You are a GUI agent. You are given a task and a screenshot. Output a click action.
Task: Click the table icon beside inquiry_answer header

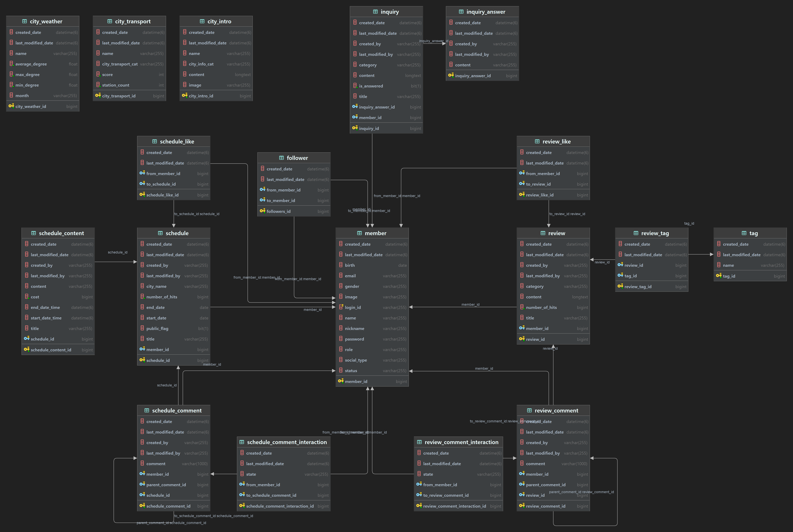click(x=461, y=12)
